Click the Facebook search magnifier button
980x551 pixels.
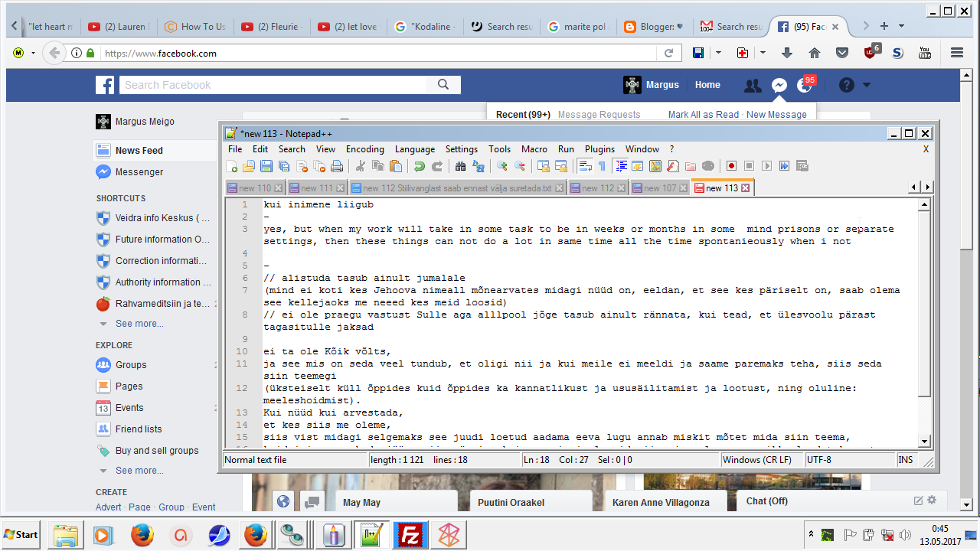[443, 85]
